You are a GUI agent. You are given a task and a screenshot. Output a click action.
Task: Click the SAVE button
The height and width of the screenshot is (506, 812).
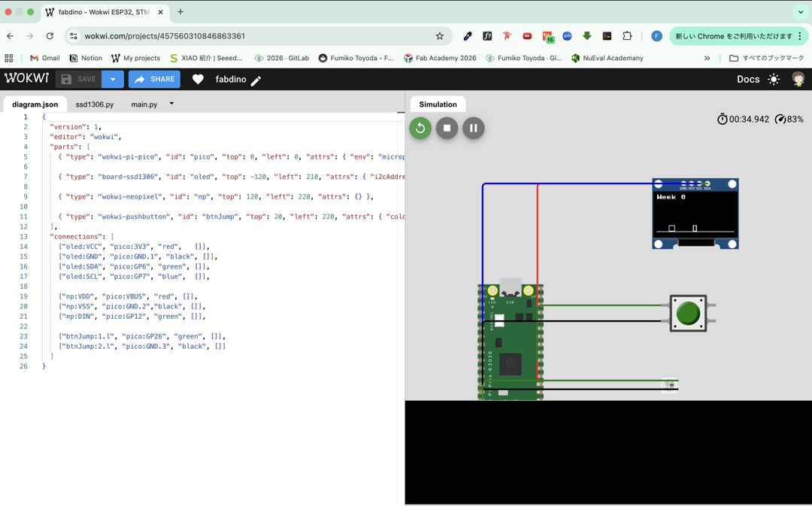79,79
